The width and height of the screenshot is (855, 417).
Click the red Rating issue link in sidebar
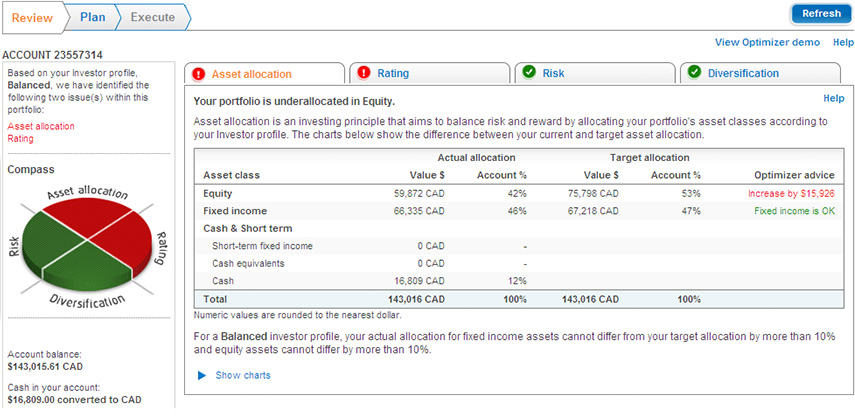coord(20,139)
